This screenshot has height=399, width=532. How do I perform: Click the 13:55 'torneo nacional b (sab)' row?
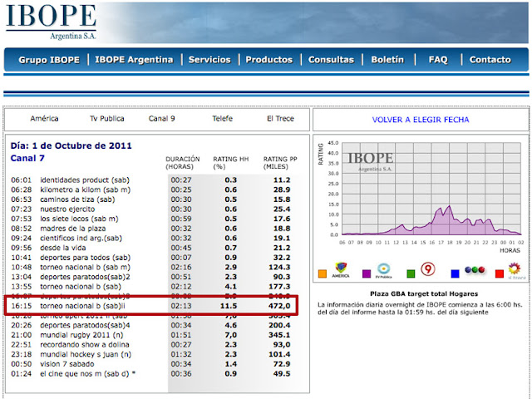click(150, 286)
